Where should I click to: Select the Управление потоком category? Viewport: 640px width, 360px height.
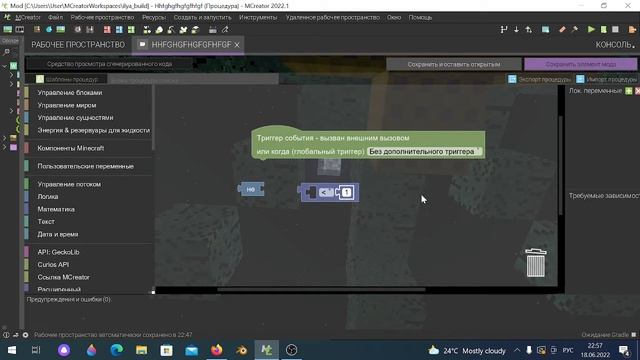click(x=69, y=184)
